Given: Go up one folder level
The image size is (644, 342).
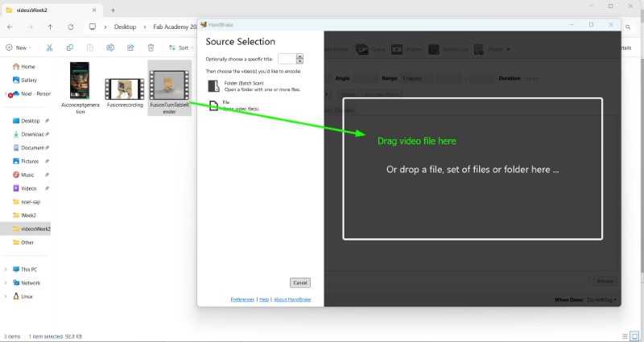Looking at the screenshot, I should [50, 27].
